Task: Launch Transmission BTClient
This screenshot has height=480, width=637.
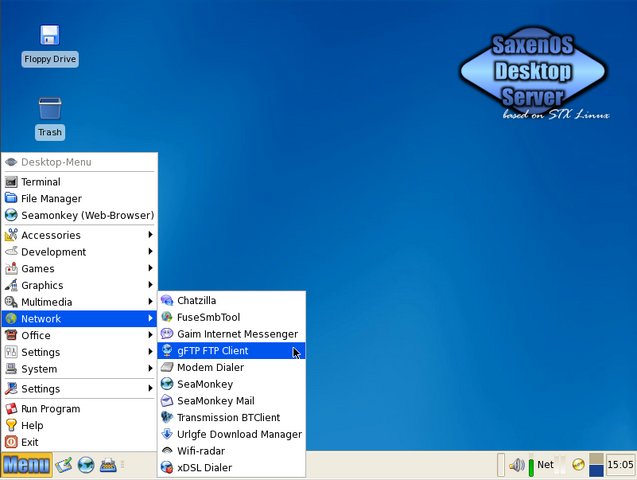Action: pyautogui.click(x=231, y=417)
